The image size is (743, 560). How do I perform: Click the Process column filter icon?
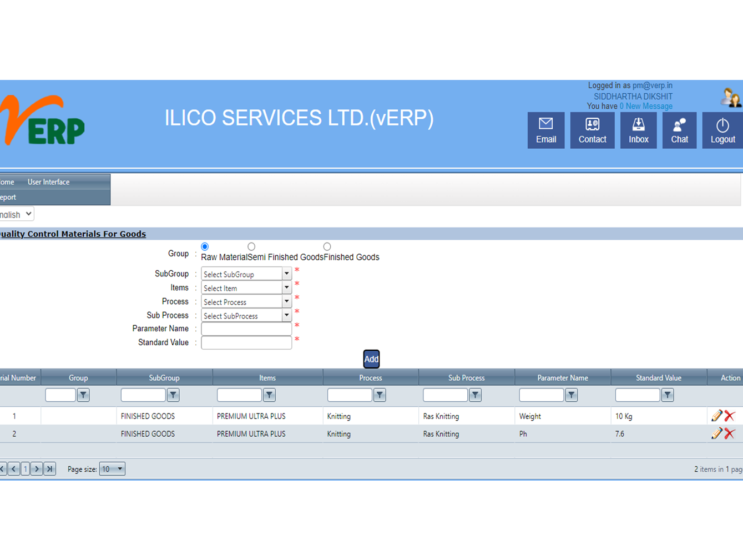[380, 395]
